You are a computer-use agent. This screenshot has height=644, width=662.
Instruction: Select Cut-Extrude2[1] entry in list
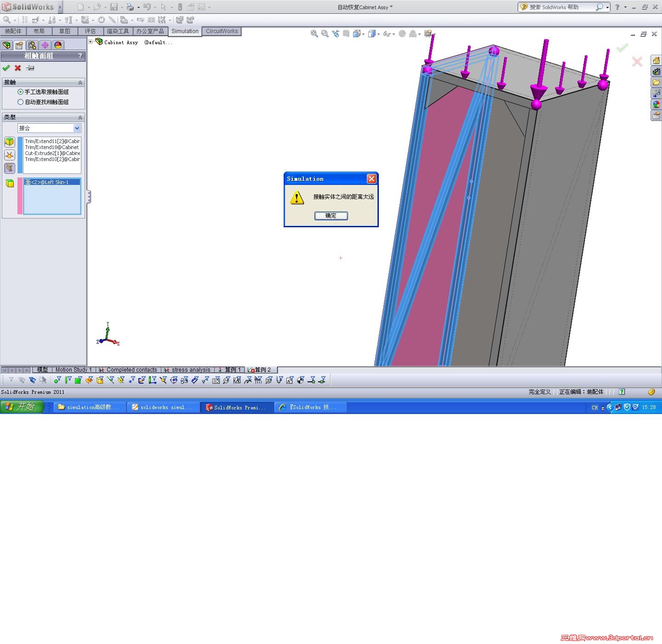[x=52, y=153]
